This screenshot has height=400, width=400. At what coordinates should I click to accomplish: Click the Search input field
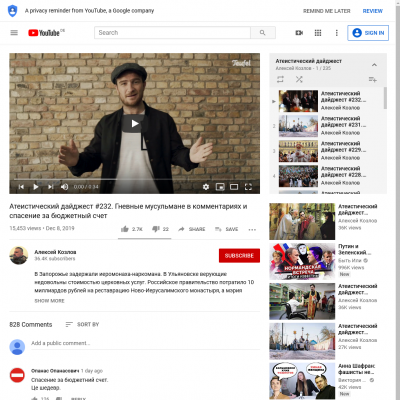[172, 33]
